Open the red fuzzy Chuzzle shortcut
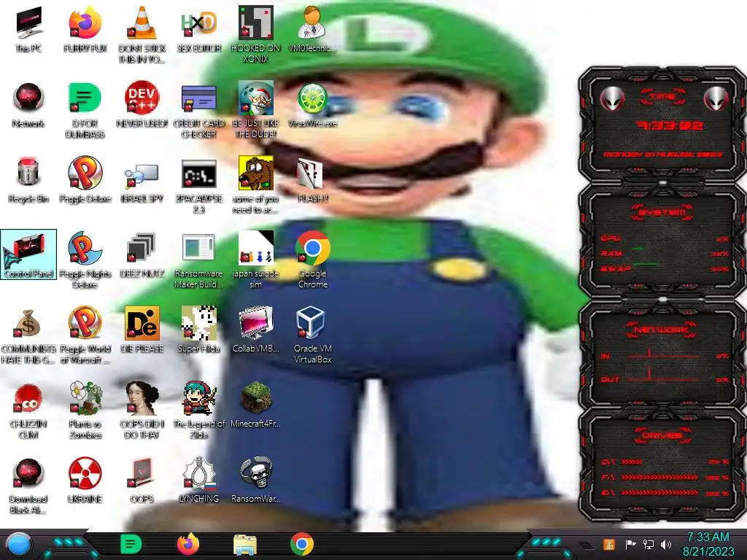 click(x=28, y=410)
